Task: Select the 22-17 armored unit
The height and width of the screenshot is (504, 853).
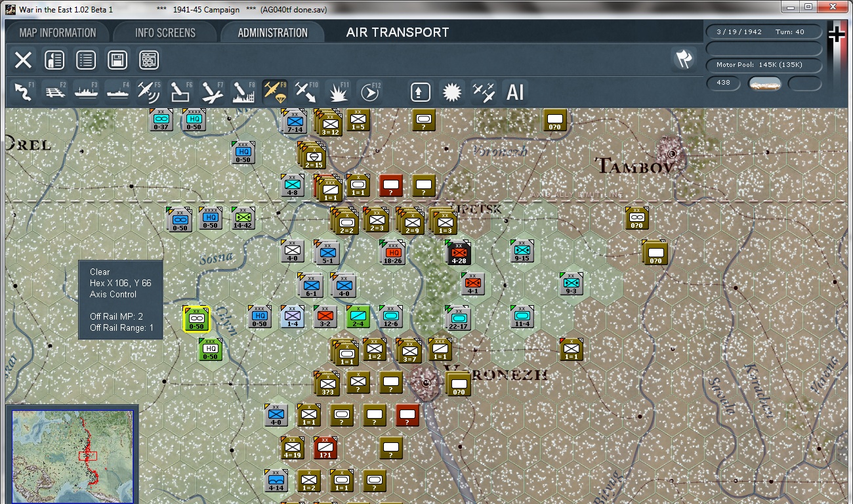Action: [457, 318]
